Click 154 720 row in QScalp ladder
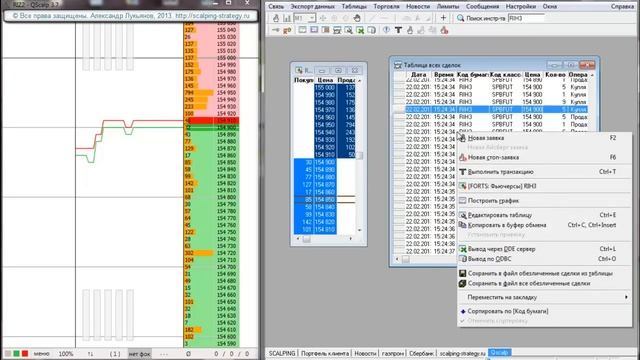This screenshot has height=360, width=640. coord(211,253)
